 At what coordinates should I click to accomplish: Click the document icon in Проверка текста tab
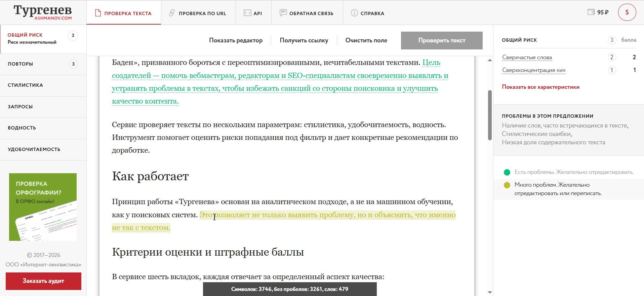(98, 13)
